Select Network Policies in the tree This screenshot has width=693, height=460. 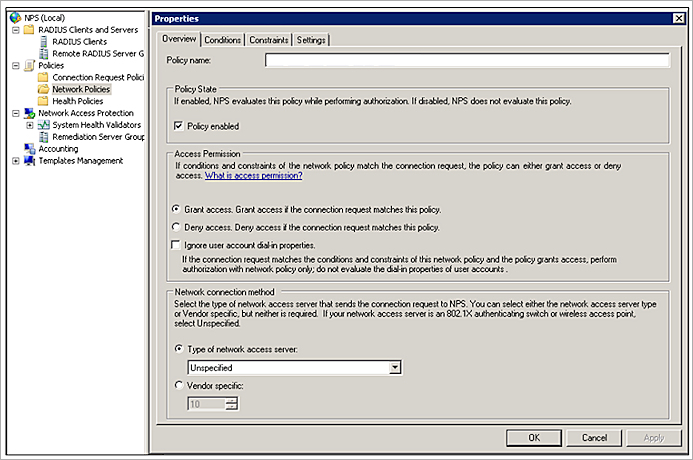81,89
